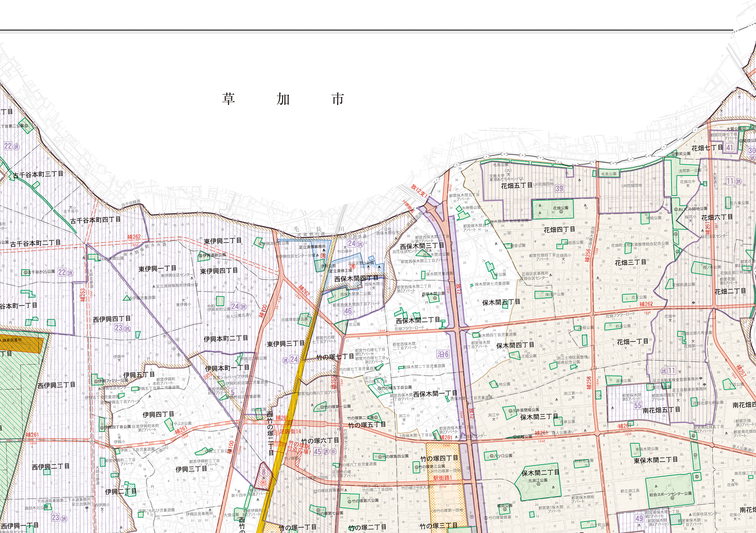Click the 補253 road label
The width and height of the screenshot is (756, 533).
83,295
